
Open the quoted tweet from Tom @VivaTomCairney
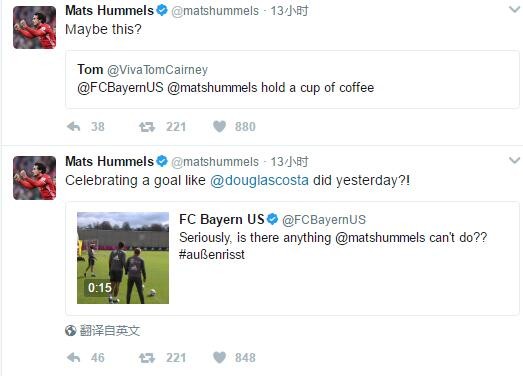(292, 79)
